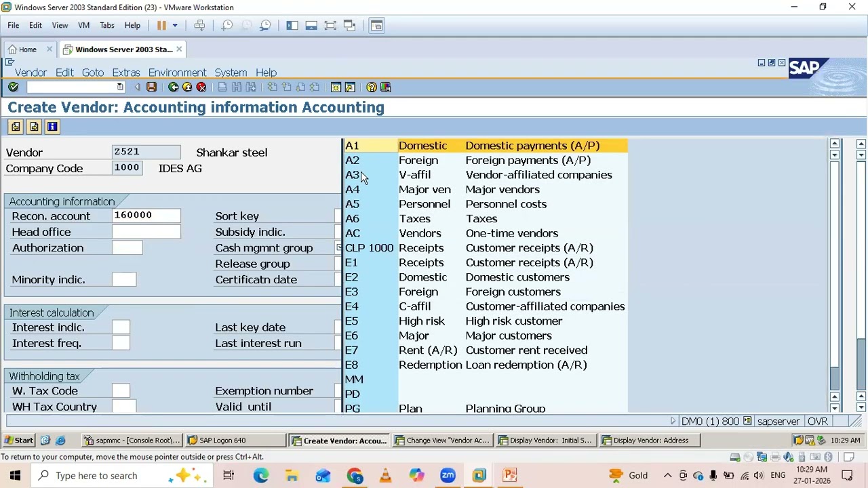
Task: Click the Generate Shortcut icon
Action: pos(350,87)
